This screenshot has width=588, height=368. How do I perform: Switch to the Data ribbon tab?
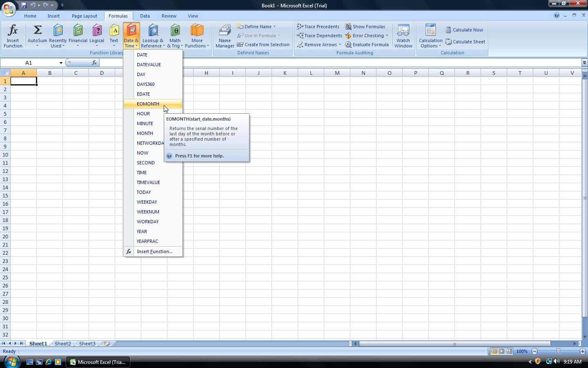click(x=145, y=16)
